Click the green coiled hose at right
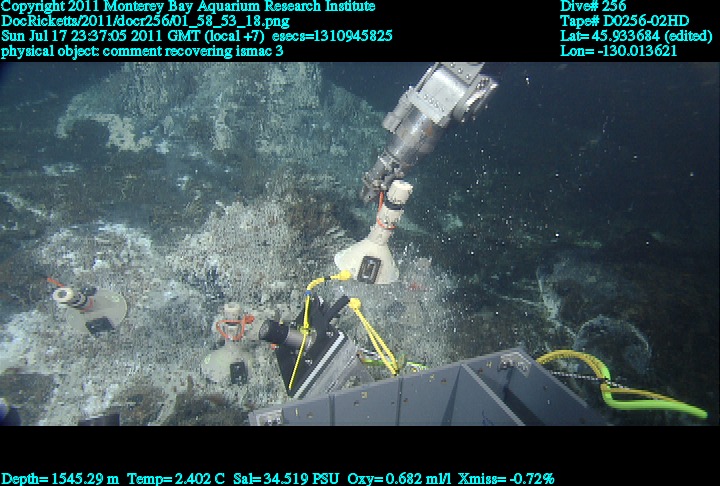720x486 pixels. tap(624, 384)
